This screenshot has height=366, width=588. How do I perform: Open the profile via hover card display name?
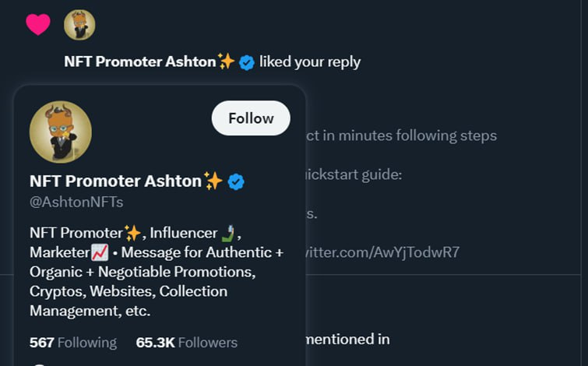115,181
